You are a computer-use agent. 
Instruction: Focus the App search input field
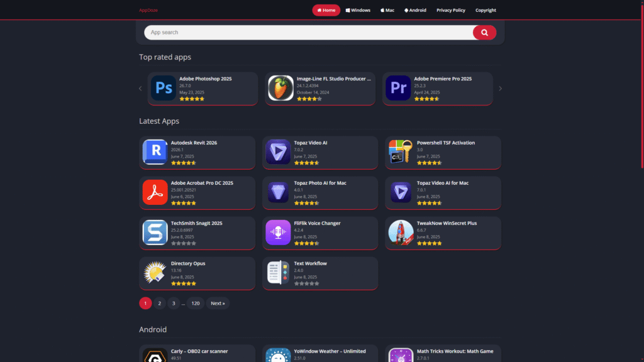pyautogui.click(x=308, y=33)
